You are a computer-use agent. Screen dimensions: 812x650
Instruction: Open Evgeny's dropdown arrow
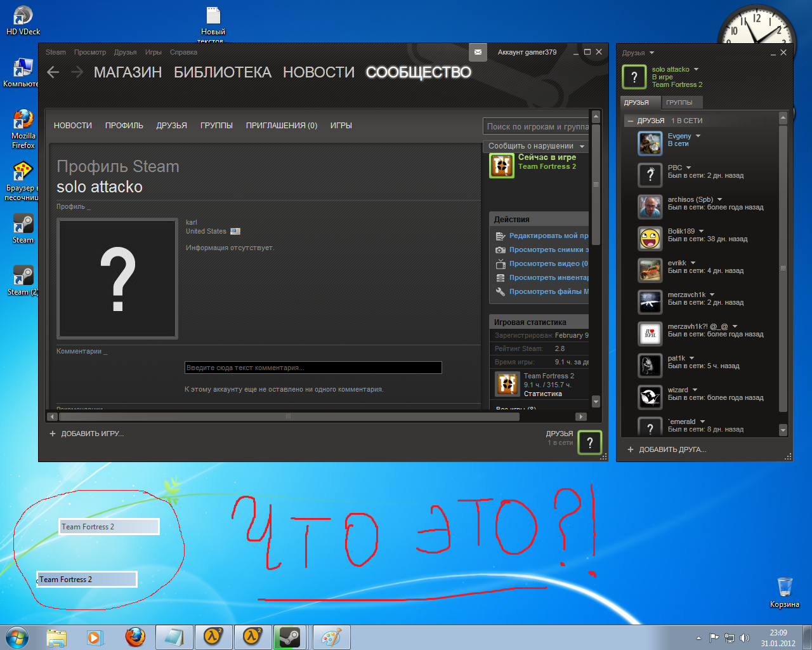point(698,136)
